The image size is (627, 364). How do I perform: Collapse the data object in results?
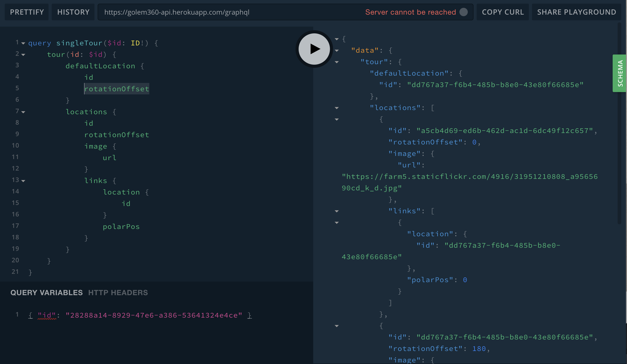click(337, 51)
